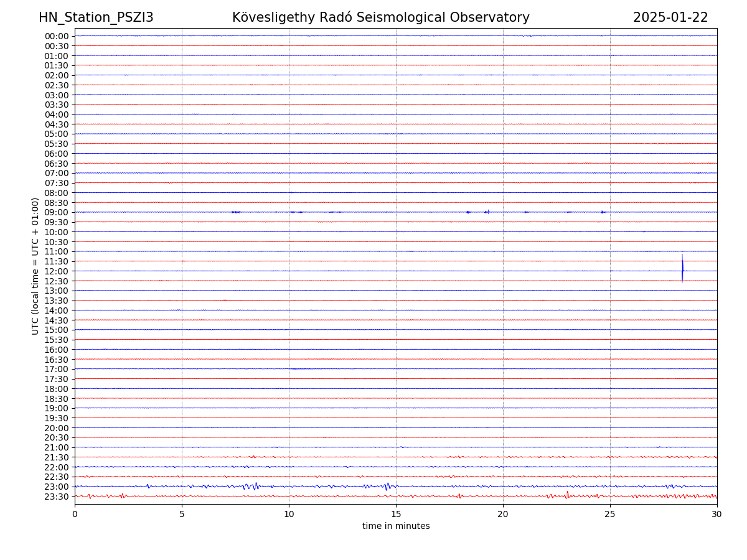Click the blue burst near 19 minutes on 09:00 trace
The width and height of the screenshot is (747, 560).
point(487,212)
